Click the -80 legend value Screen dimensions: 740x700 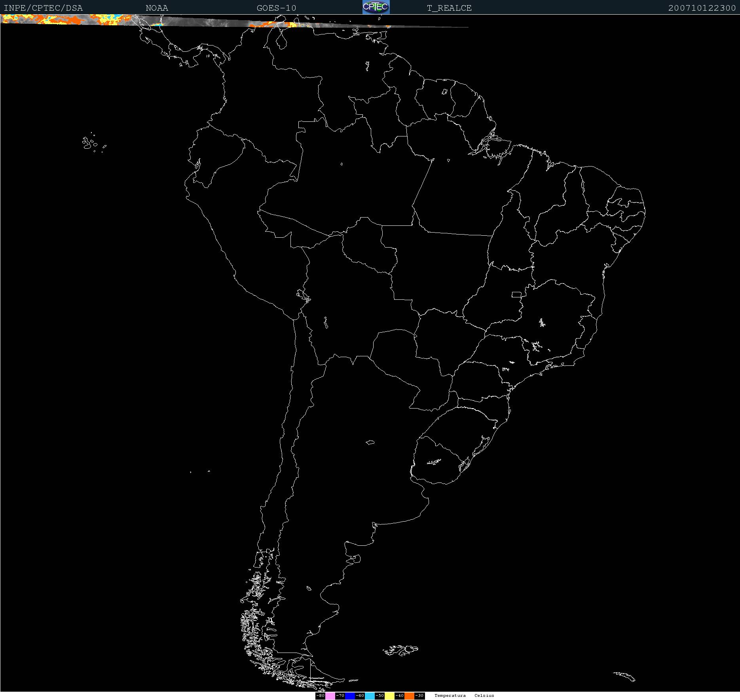coord(321,696)
